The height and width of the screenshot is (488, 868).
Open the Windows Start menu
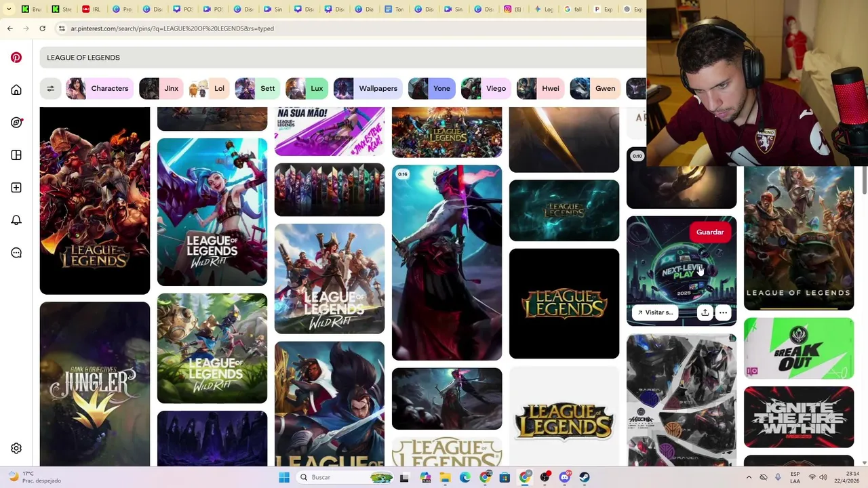[x=284, y=477]
